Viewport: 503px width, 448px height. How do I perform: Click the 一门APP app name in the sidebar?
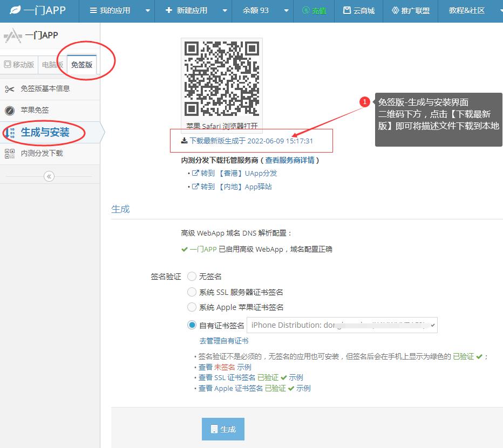tap(42, 35)
